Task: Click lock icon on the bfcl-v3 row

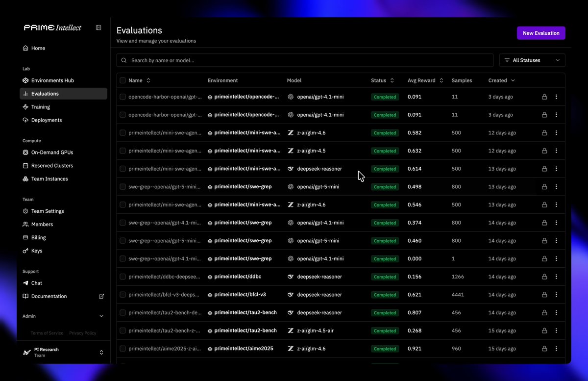Action: click(x=544, y=295)
